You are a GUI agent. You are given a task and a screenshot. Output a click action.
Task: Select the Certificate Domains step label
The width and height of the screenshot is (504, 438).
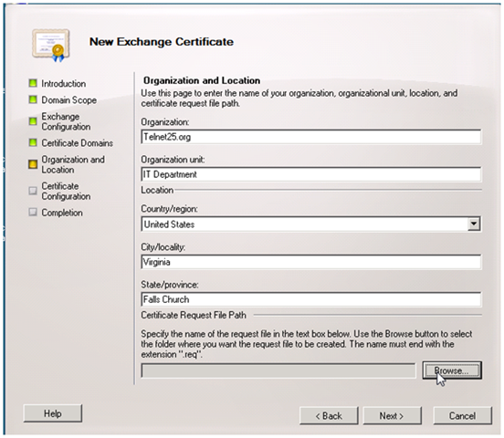click(77, 143)
